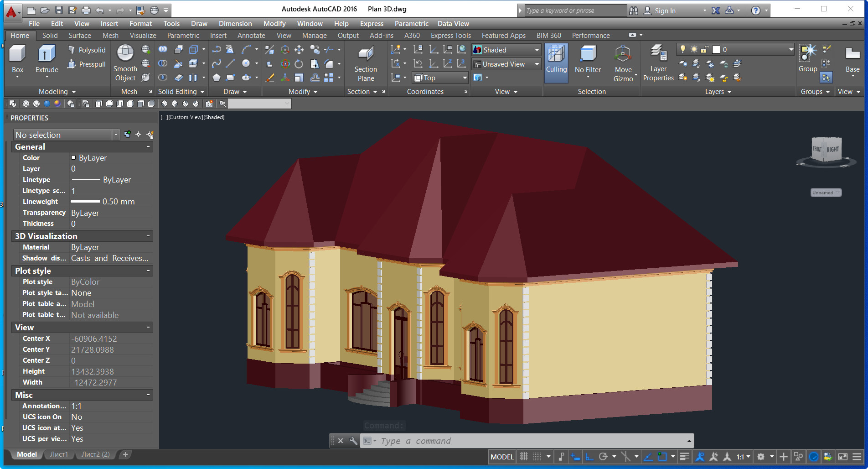The height and width of the screenshot is (469, 868).
Task: Open the Layer Properties manager
Action: pos(658,63)
